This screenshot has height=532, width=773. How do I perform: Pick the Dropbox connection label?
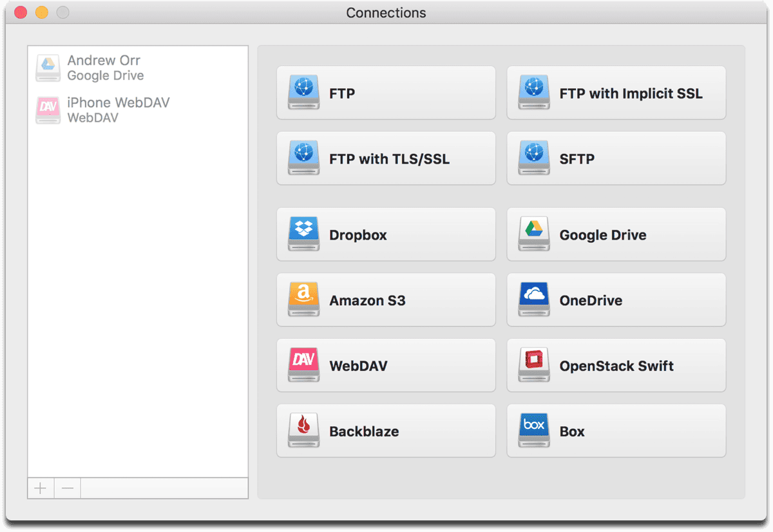358,235
